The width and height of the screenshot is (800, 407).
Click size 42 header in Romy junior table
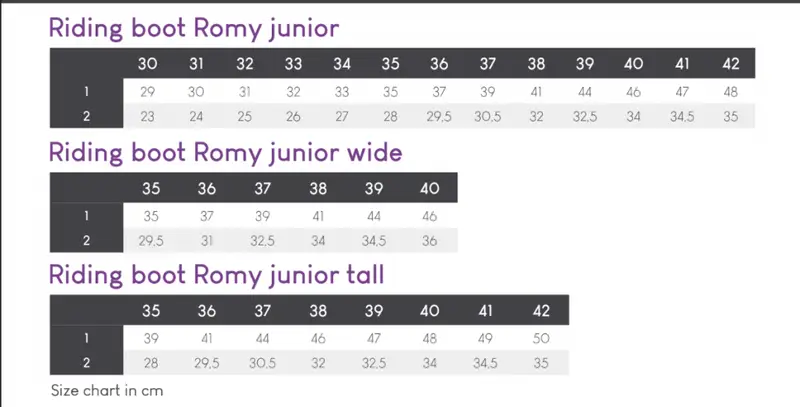point(730,64)
